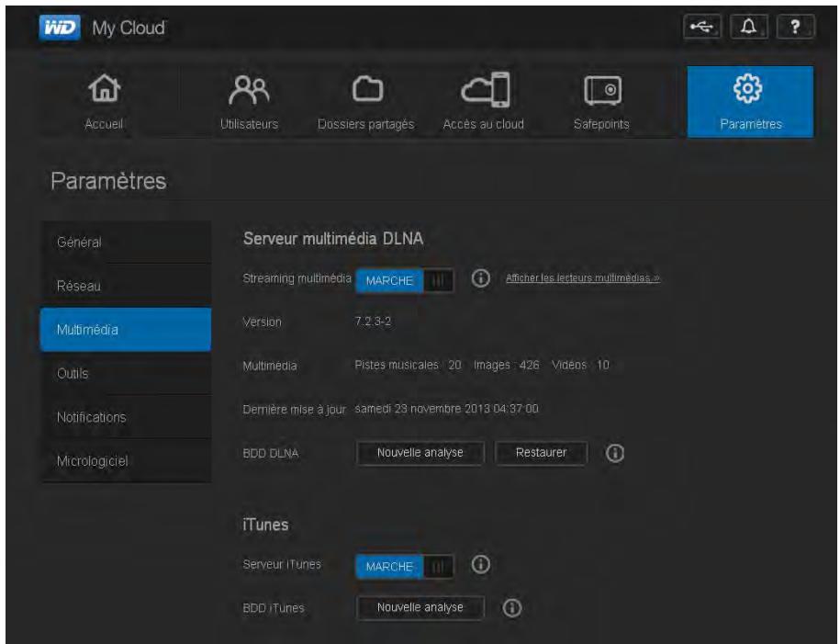Select Micrologiciel in settings sidebar

tap(126, 461)
